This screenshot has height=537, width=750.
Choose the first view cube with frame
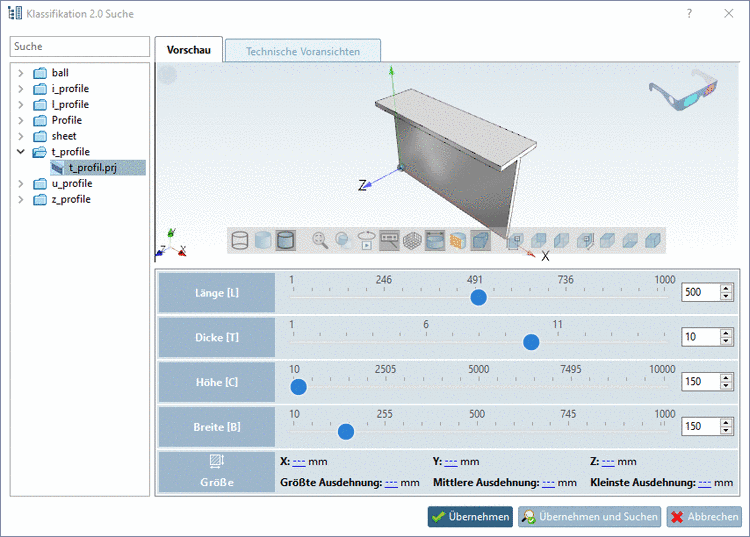515,240
